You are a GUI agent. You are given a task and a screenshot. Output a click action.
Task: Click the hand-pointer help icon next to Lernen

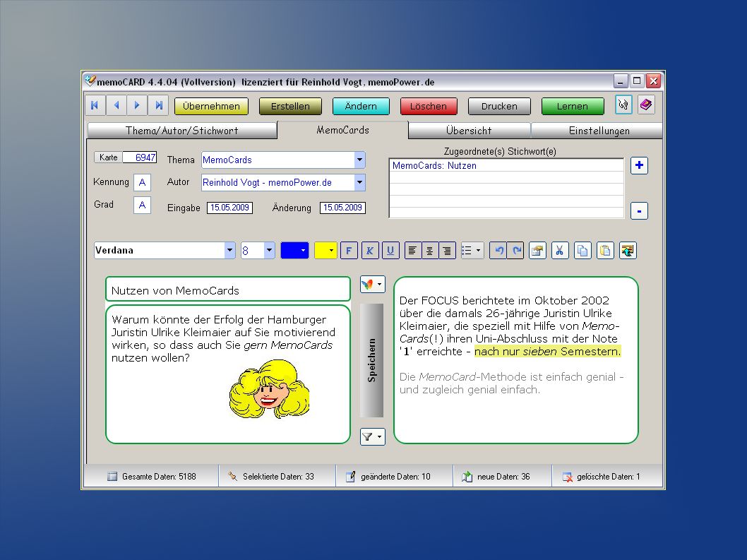tap(623, 105)
